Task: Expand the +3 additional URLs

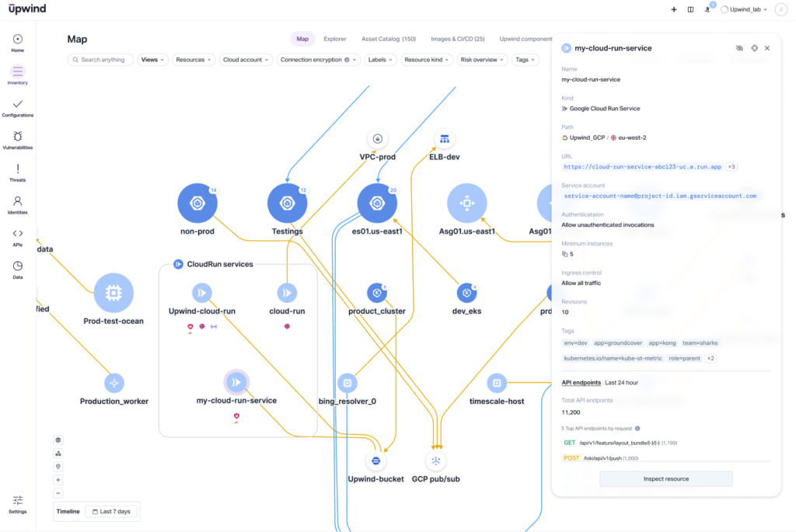Action: click(731, 167)
